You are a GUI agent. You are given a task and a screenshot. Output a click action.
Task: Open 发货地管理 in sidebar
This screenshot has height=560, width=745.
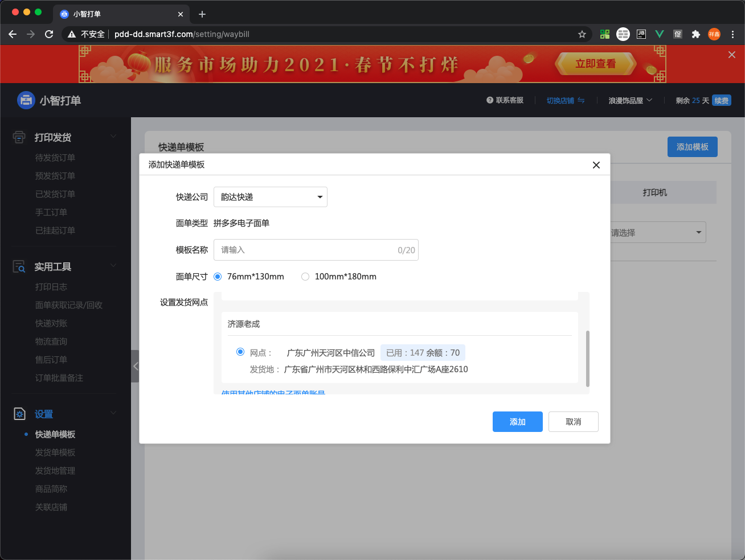click(55, 471)
